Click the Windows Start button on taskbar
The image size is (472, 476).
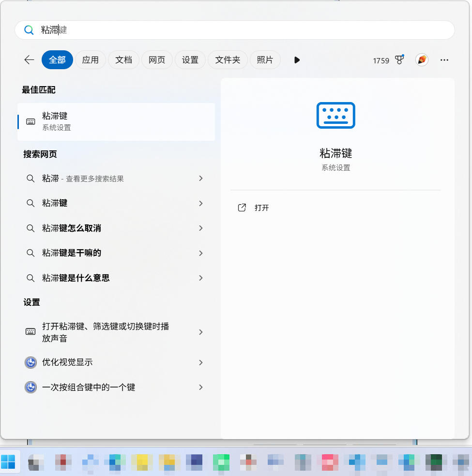(8, 462)
